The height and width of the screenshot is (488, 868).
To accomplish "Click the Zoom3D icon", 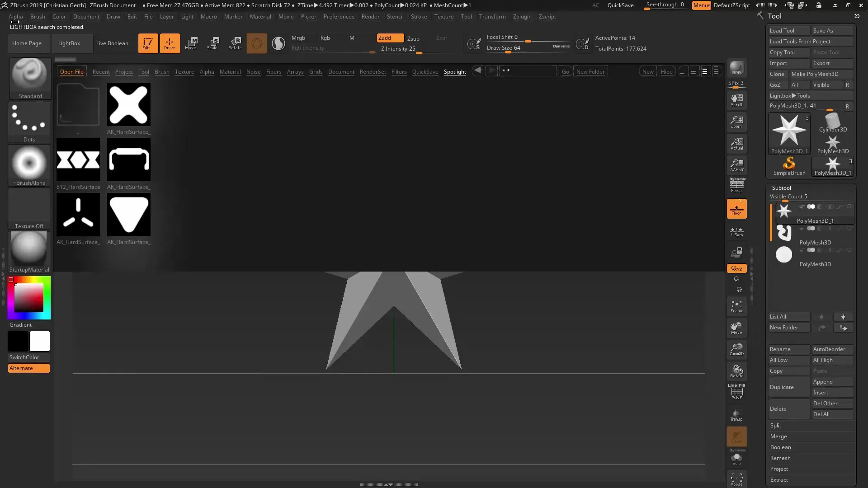I will pos(736,350).
